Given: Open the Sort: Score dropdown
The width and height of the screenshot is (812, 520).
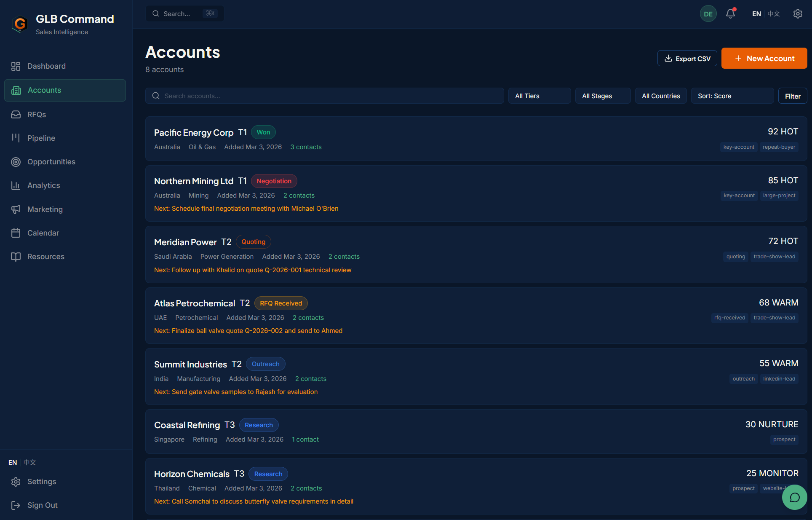Looking at the screenshot, I should (732, 96).
